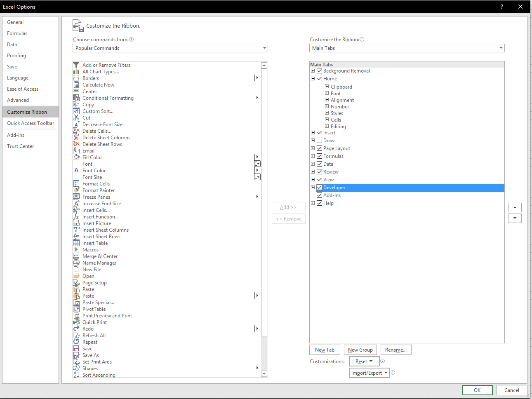The height and width of the screenshot is (399, 532).
Task: Click the Insert Table icon
Action: tap(76, 243)
